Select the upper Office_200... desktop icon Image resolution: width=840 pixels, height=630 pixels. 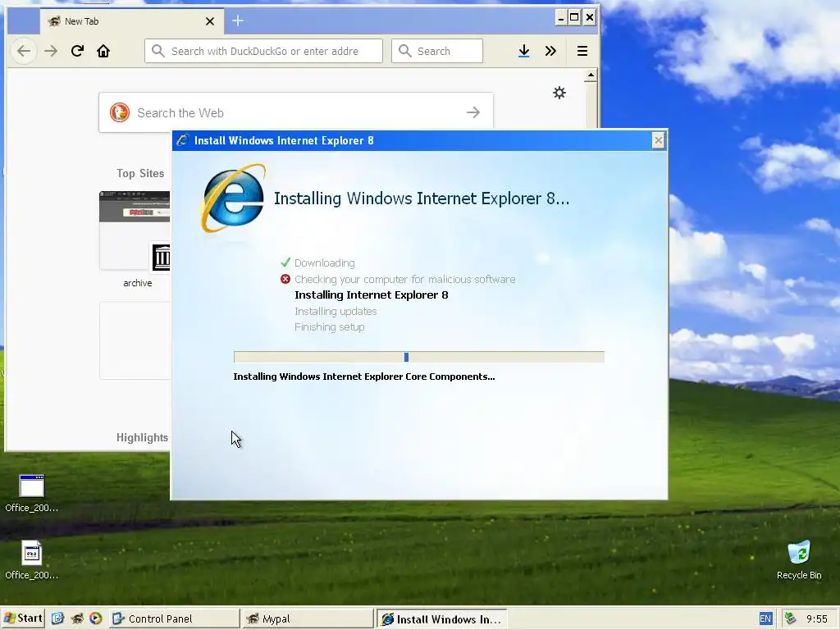click(x=32, y=493)
